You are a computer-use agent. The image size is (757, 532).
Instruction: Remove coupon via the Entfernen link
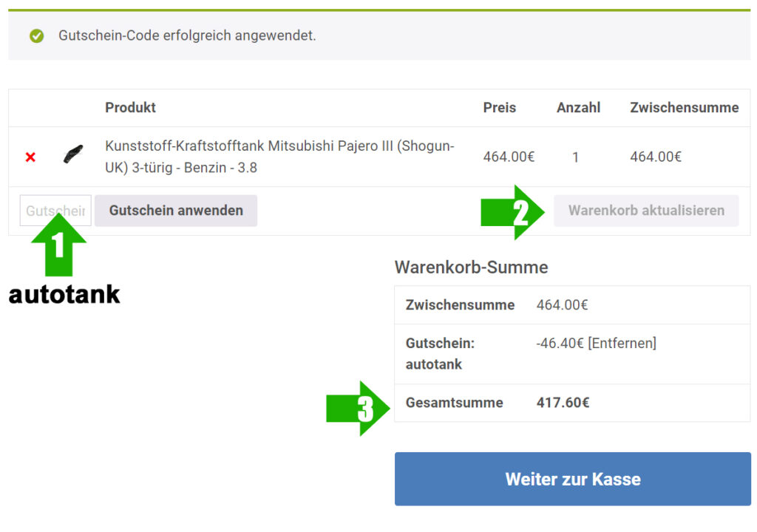coord(622,343)
